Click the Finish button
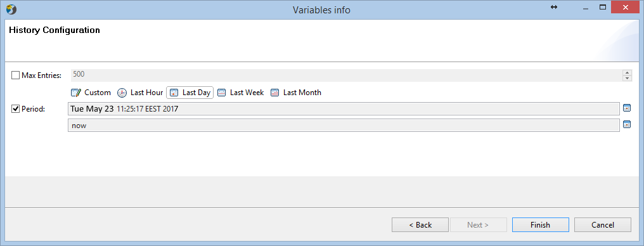The image size is (644, 246). click(540, 224)
